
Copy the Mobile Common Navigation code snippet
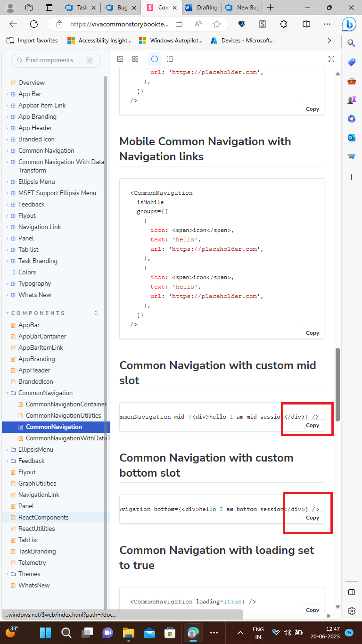point(312,333)
